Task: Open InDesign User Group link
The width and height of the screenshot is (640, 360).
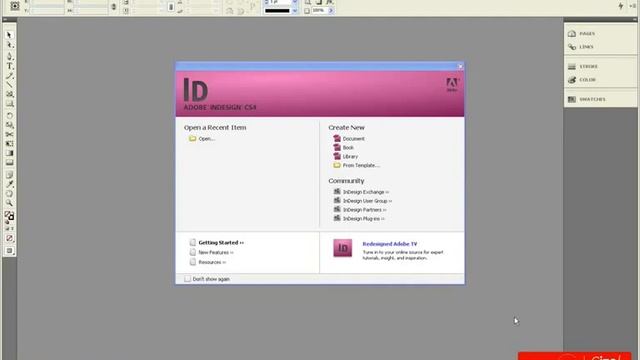Action: pos(363,201)
